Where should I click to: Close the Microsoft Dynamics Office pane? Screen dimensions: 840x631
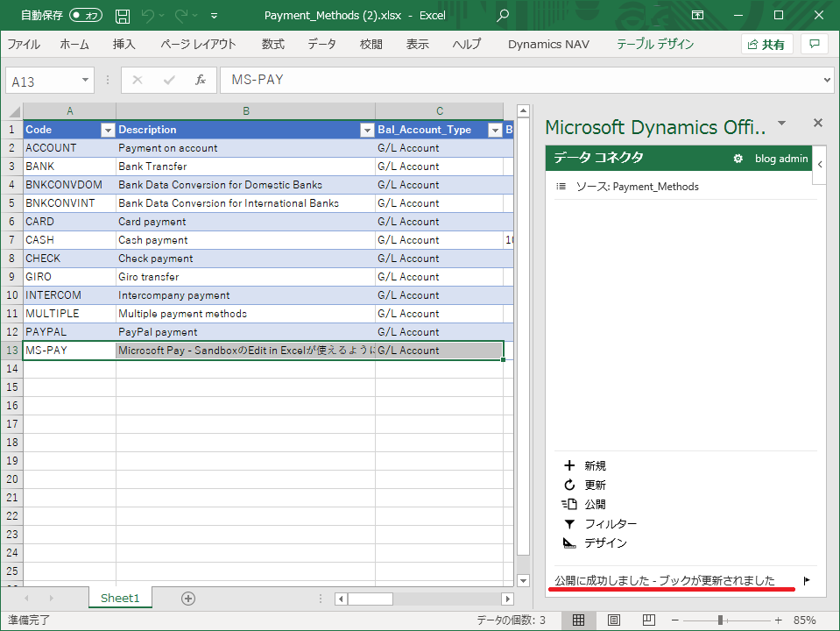click(817, 123)
